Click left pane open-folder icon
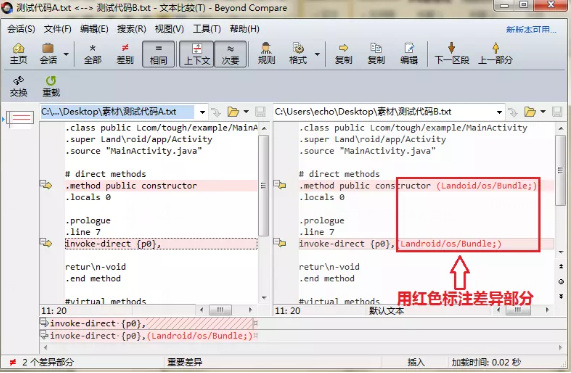The image size is (571, 373). click(233, 112)
